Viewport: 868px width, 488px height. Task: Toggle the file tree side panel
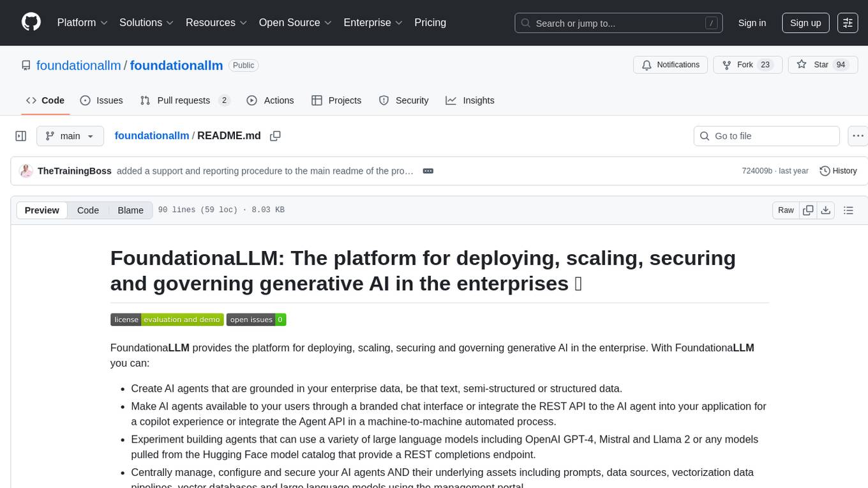click(21, 136)
